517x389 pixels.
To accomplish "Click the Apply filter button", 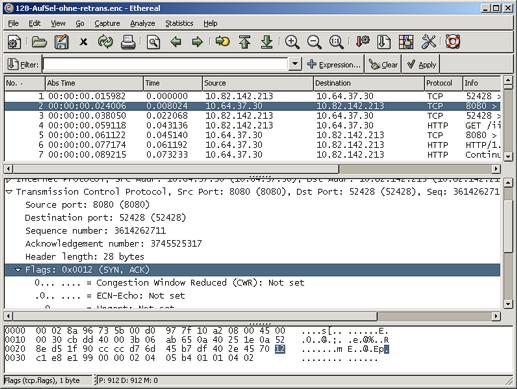I will 421,64.
